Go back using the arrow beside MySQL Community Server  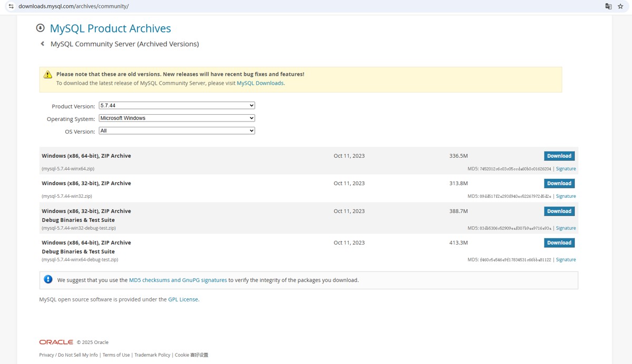43,44
